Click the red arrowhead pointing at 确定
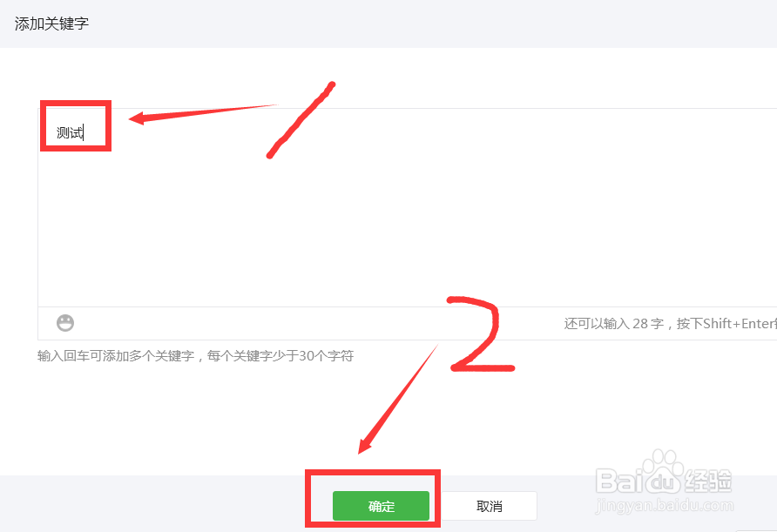777x532 pixels. click(x=365, y=447)
